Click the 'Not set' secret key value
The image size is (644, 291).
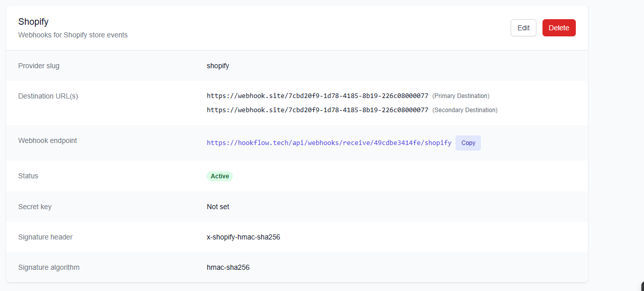[218, 207]
